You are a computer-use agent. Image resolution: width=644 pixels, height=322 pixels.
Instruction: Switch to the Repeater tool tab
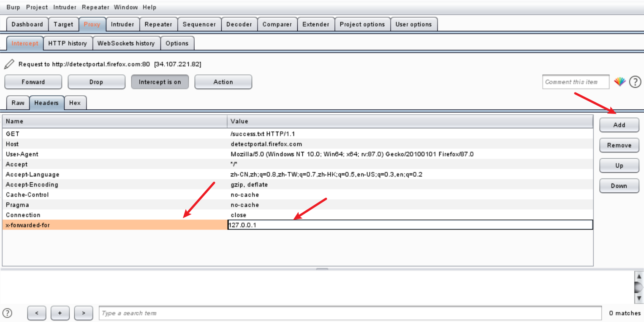[158, 24]
